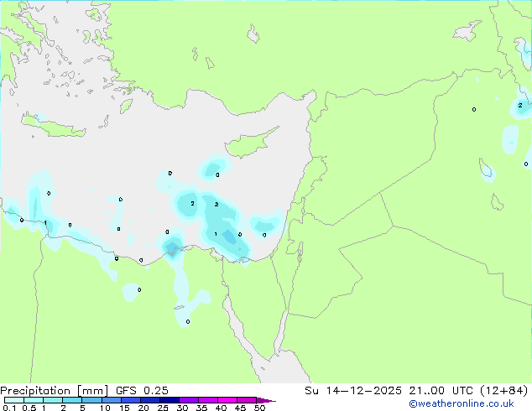Select the legend swatch between 25 and 30
532x411 pixels.
(x=169, y=400)
